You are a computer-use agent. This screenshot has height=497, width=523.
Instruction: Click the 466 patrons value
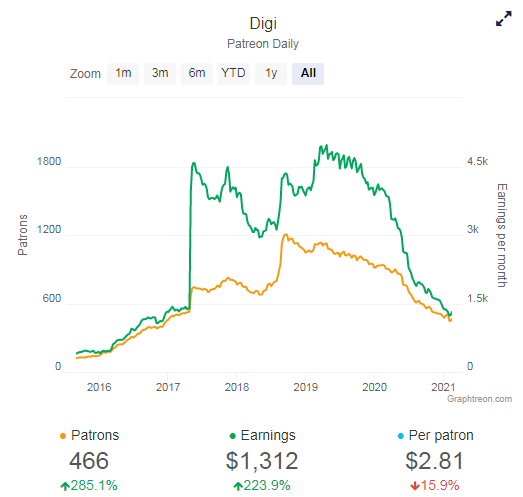click(89, 461)
